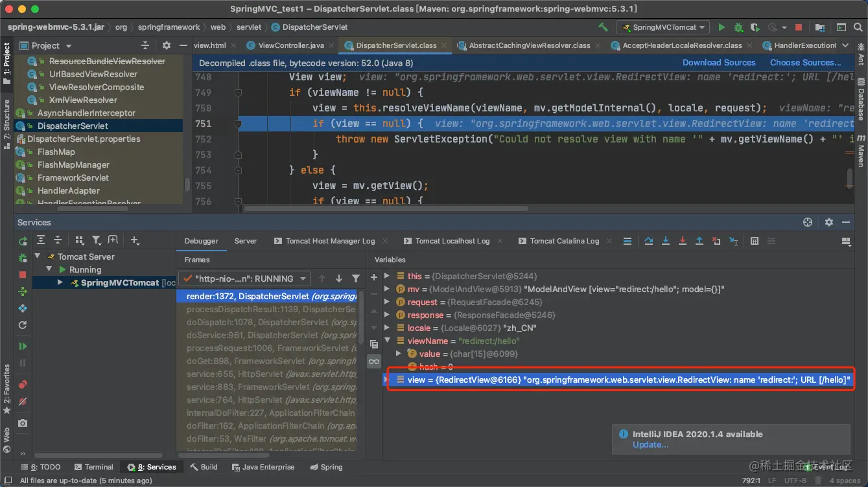Click Open in New Tab icon in Services
Viewport: 868px width, 487px height.
(x=113, y=240)
